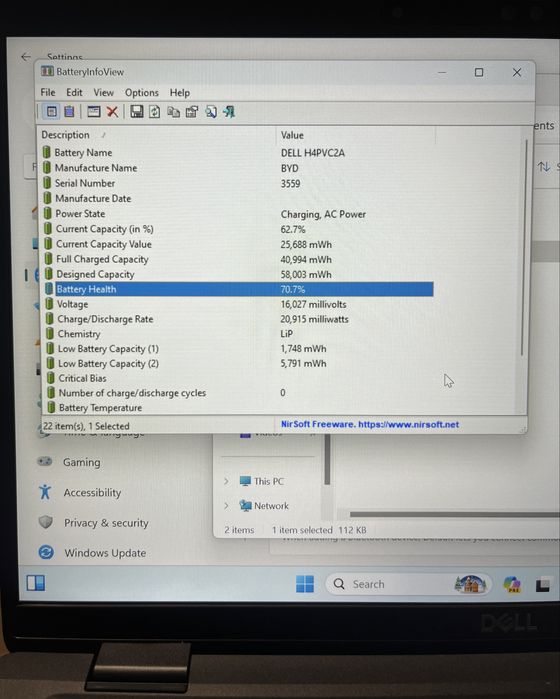Select the Designed Capacity row
The image size is (560, 699).
pyautogui.click(x=239, y=274)
